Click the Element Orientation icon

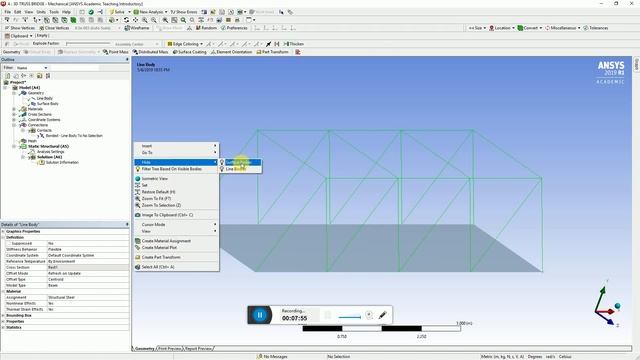[x=213, y=52]
